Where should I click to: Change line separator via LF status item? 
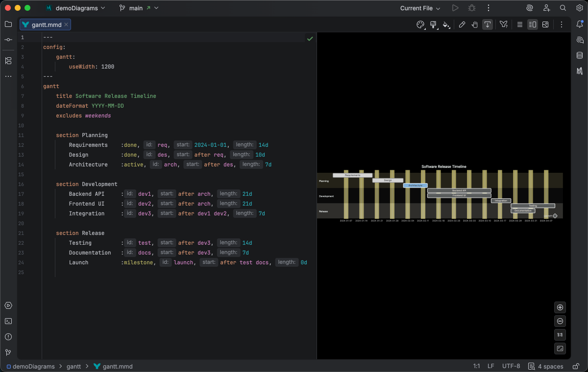[x=491, y=366]
